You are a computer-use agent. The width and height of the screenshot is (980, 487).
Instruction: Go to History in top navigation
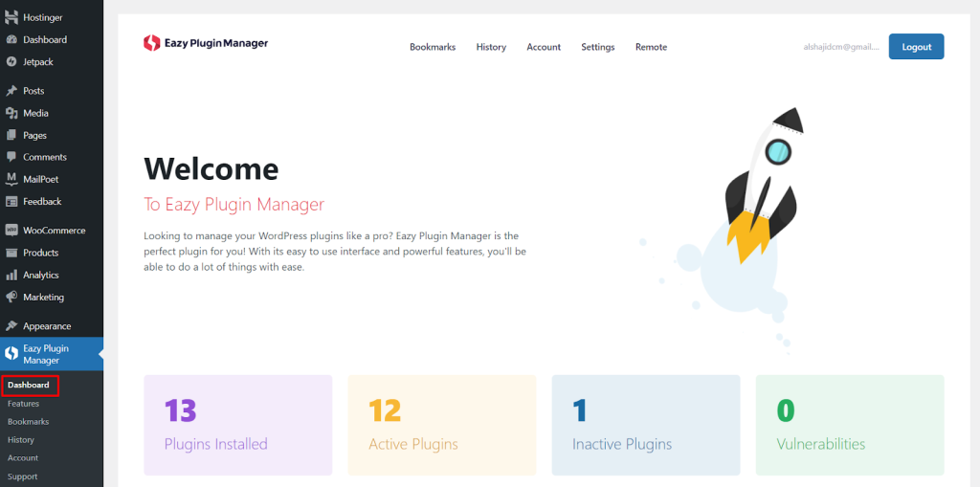491,47
